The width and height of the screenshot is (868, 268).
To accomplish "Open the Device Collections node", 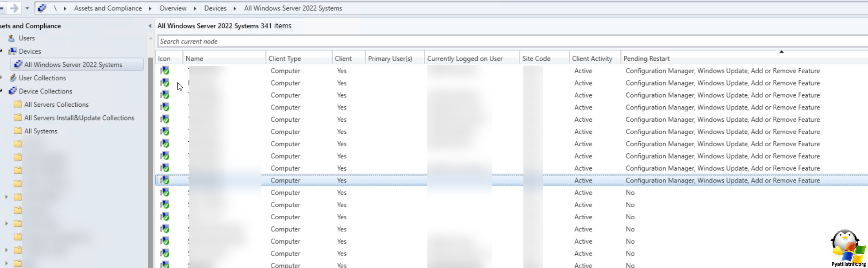I will pyautogui.click(x=46, y=91).
